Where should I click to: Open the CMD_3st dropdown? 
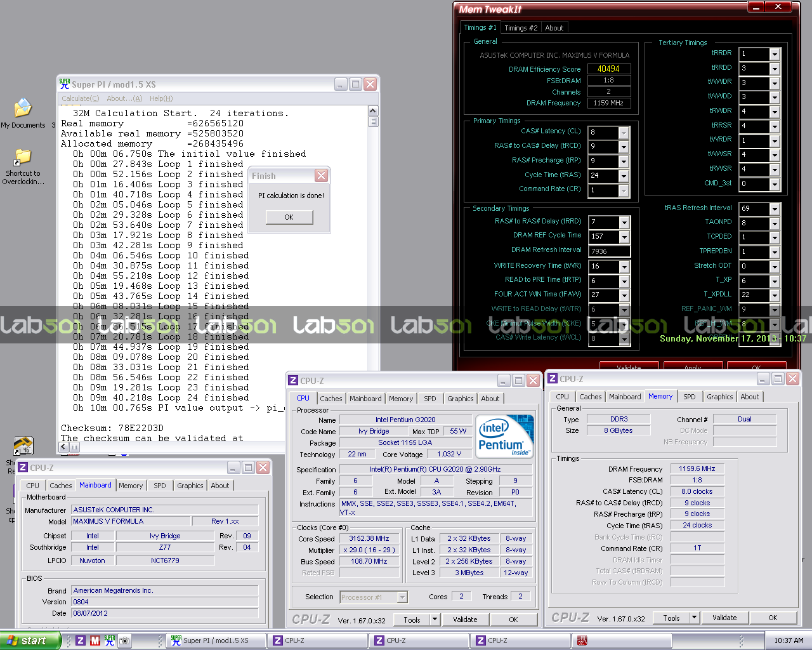click(775, 184)
